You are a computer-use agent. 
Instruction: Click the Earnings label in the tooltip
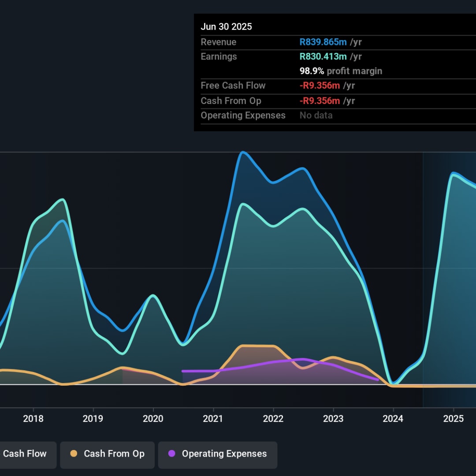click(219, 56)
